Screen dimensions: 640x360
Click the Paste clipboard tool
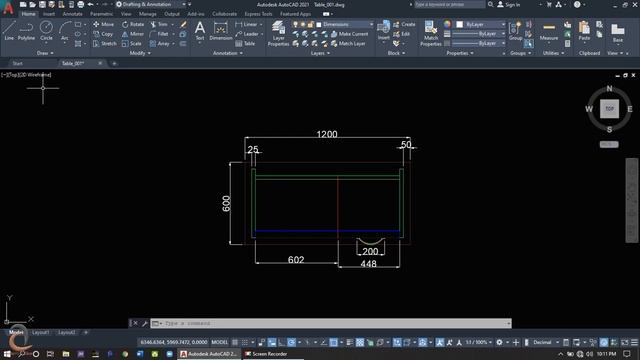tap(584, 31)
